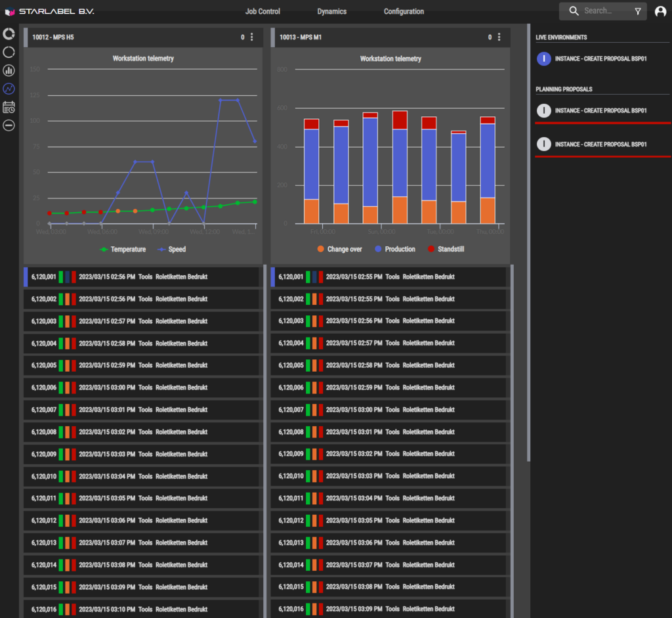This screenshot has width=672, height=618.
Task: Click the 10013 - MPS M1 panel title
Action: pos(301,37)
